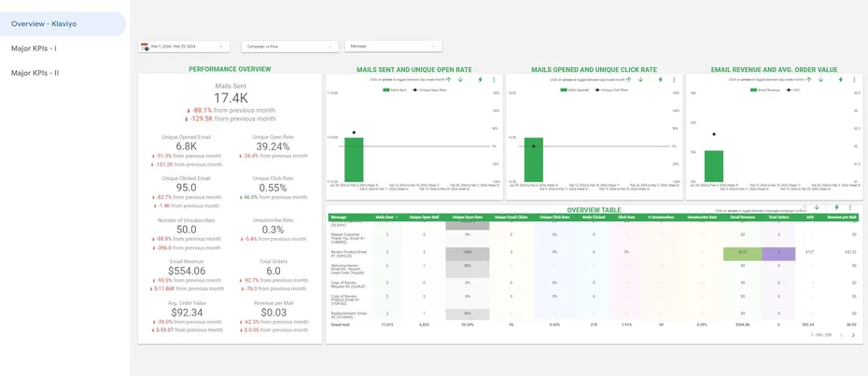The image size is (868, 376).
Task: Open the date range picker
Action: pyautogui.click(x=184, y=47)
